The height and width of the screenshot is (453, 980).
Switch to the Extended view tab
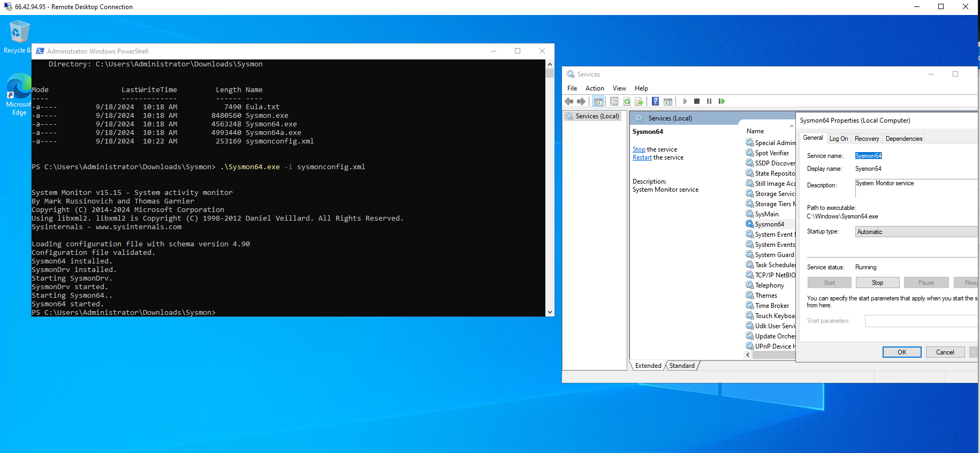648,366
